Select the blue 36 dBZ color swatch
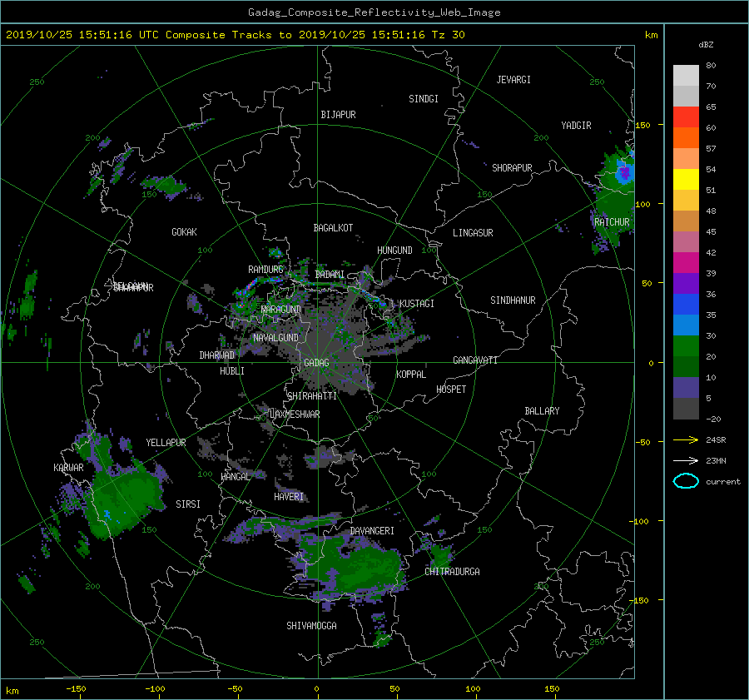The image size is (749, 700). coord(686,304)
